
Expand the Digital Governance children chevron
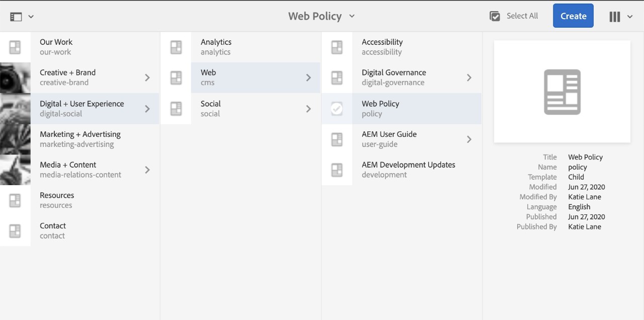pos(469,77)
